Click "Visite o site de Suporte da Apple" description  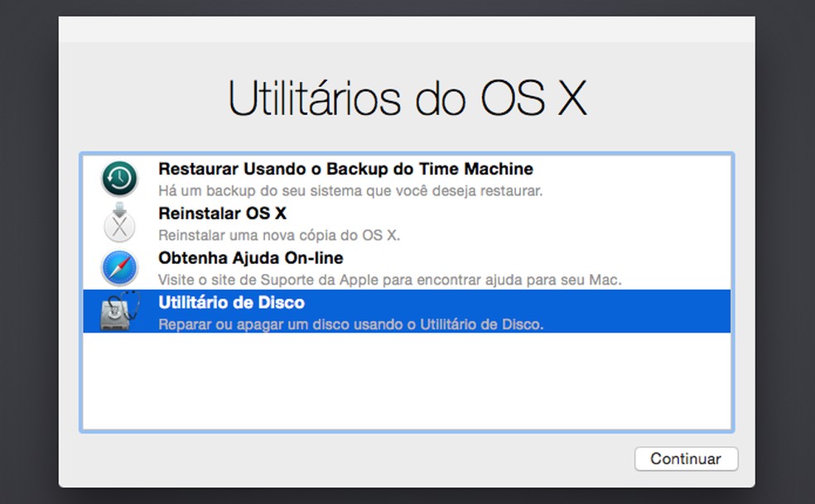389,280
